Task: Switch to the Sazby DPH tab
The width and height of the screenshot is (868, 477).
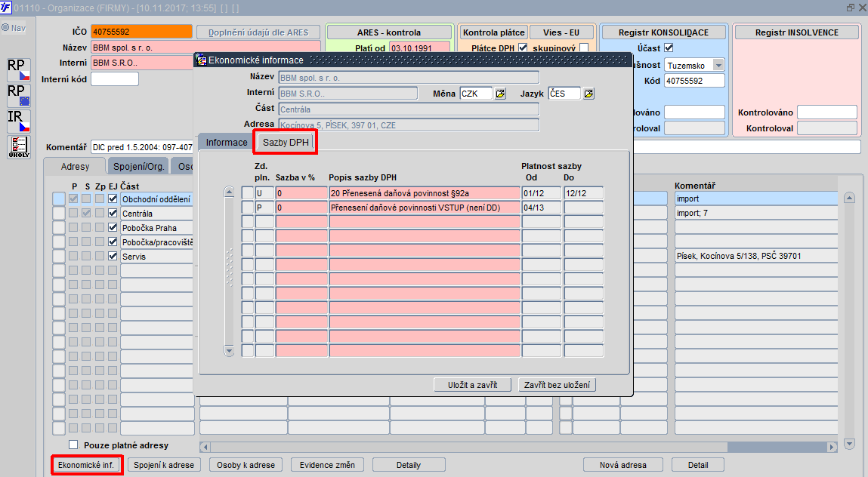Action: [286, 142]
